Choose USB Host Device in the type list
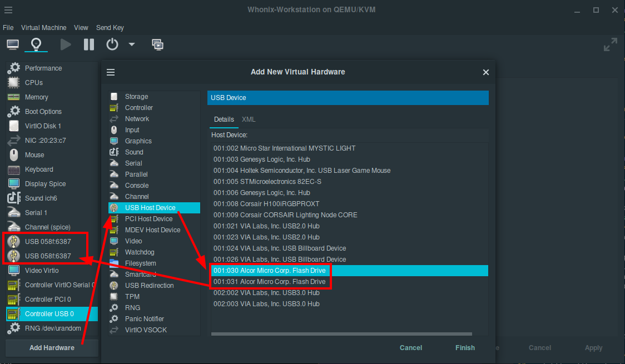 coord(154,207)
